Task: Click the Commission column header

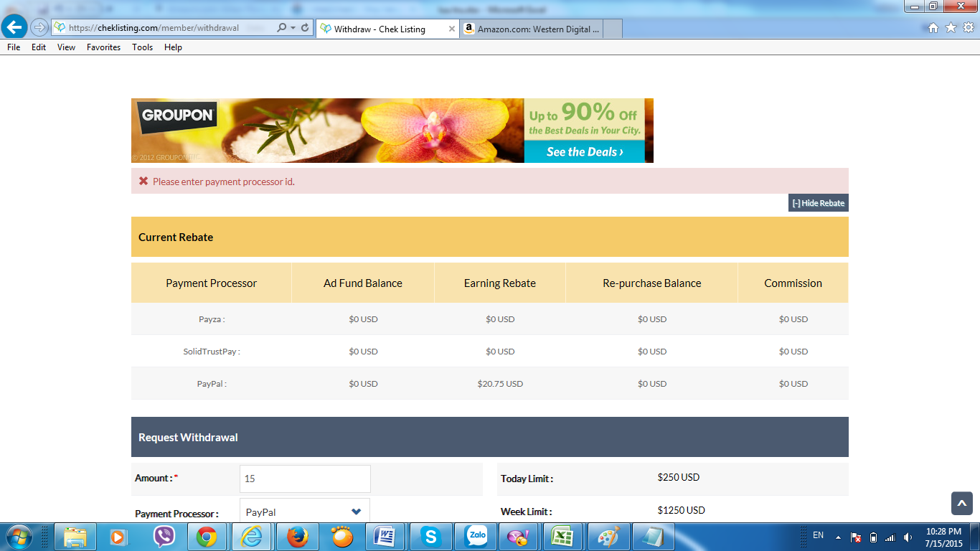Action: pyautogui.click(x=793, y=283)
